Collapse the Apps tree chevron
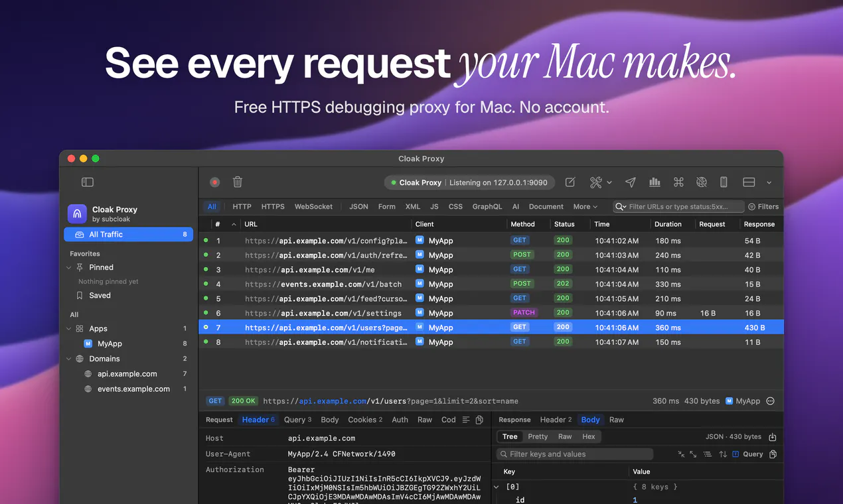Viewport: 843px width, 504px height. (69, 329)
